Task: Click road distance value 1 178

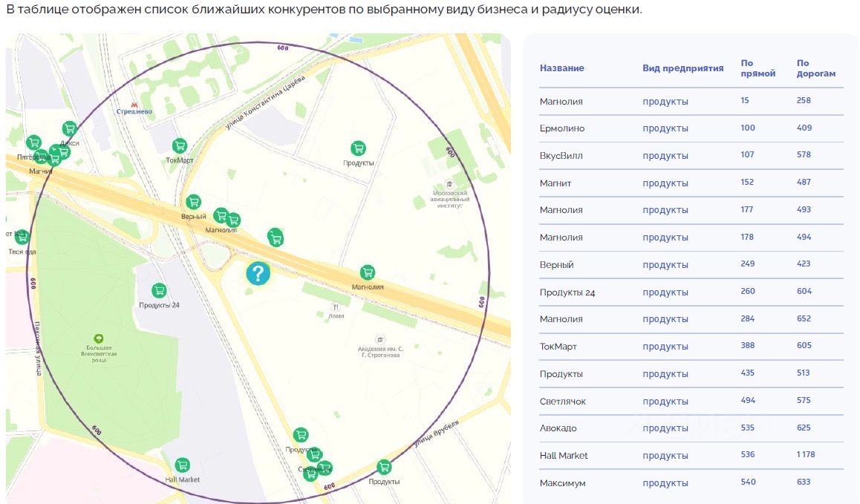Action: tap(806, 455)
